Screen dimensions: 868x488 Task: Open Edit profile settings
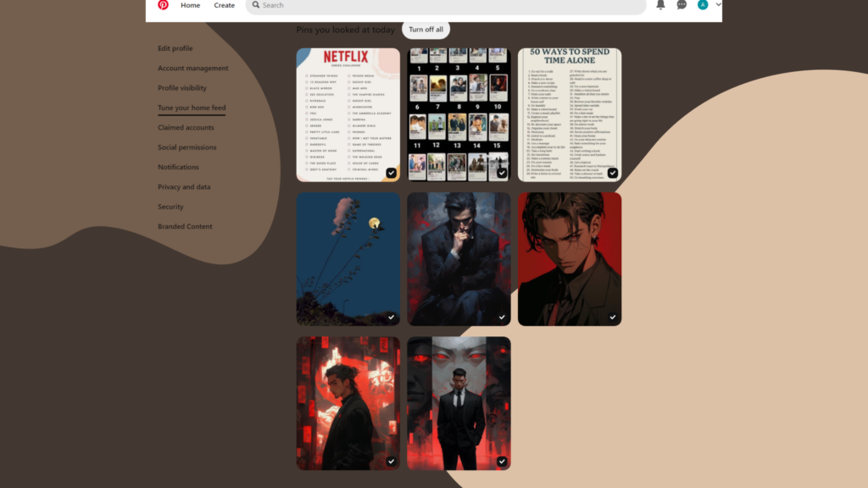[x=175, y=48]
